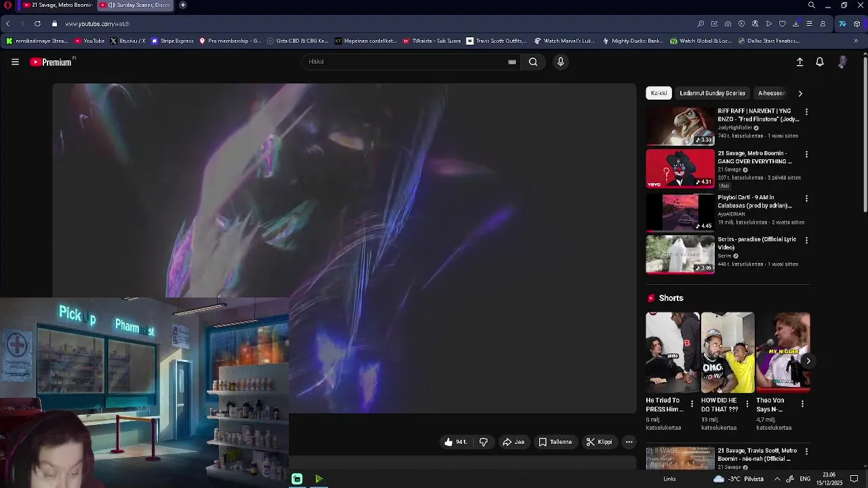Open the Create/upload video icon
Image resolution: width=868 pixels, height=488 pixels.
(800, 62)
